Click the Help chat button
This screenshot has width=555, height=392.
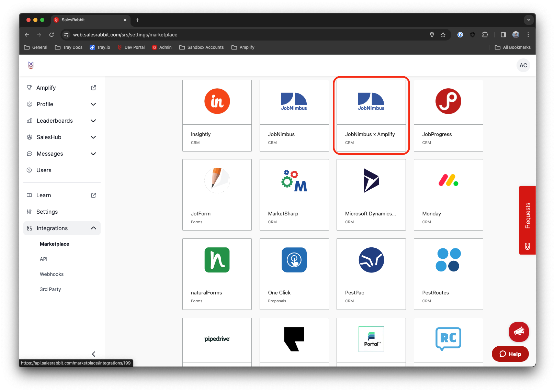click(x=510, y=354)
